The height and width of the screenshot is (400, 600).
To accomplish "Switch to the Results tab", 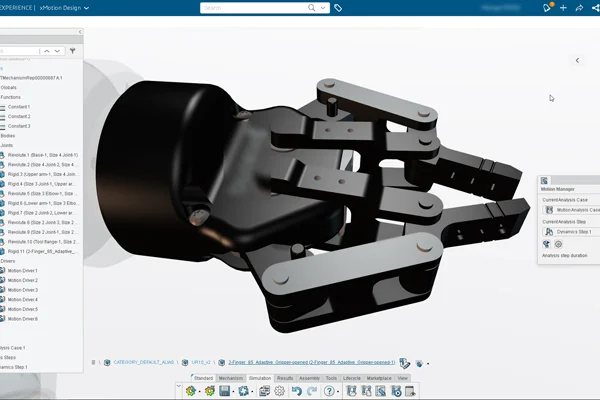I will pyautogui.click(x=285, y=378).
